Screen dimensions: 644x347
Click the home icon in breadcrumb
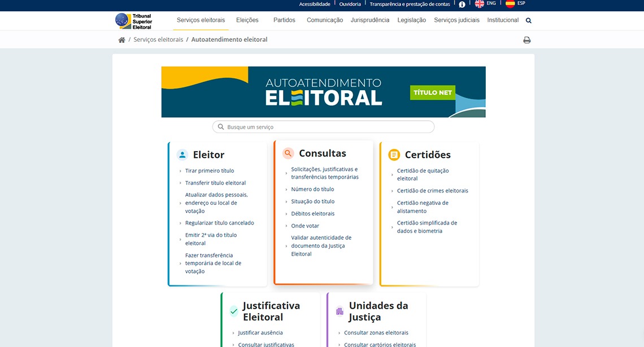tap(121, 40)
